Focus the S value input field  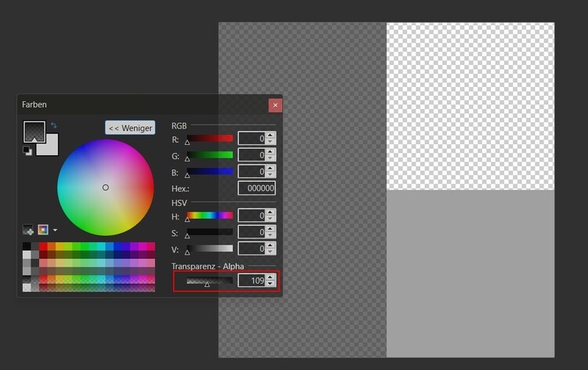click(252, 232)
